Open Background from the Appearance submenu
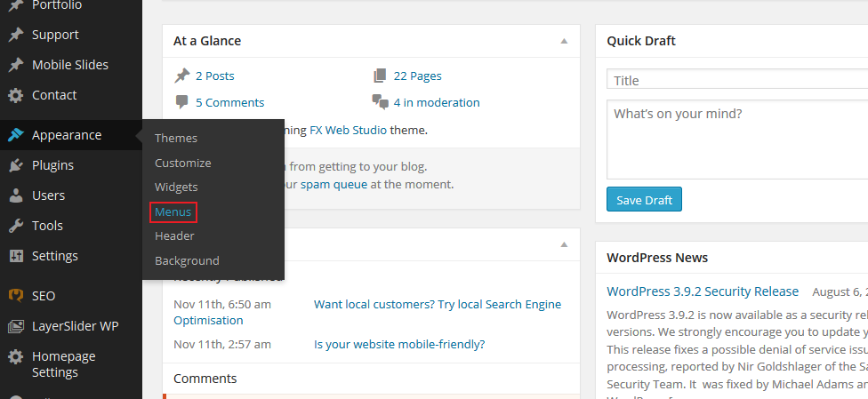Screen dimensions: 868x399 (187, 260)
